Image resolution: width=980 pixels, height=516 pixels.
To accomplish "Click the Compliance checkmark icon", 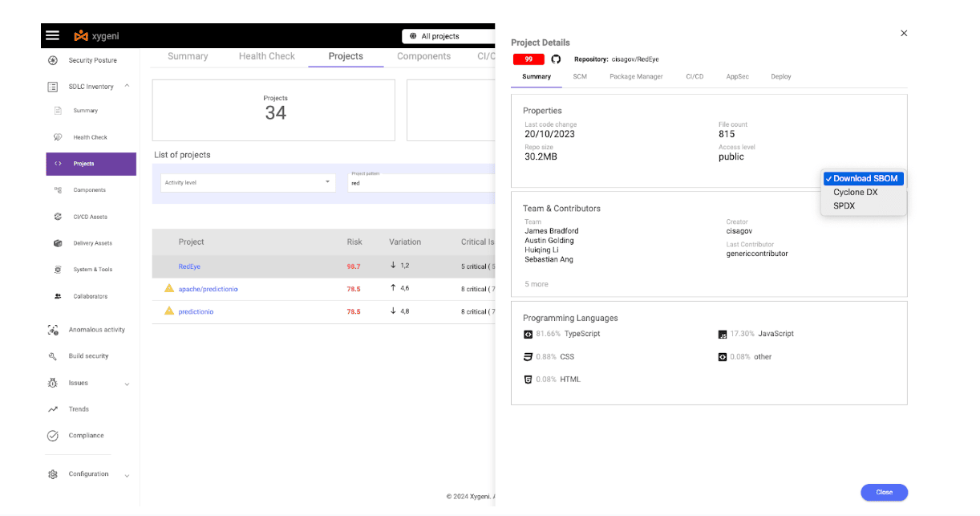I will tap(53, 436).
